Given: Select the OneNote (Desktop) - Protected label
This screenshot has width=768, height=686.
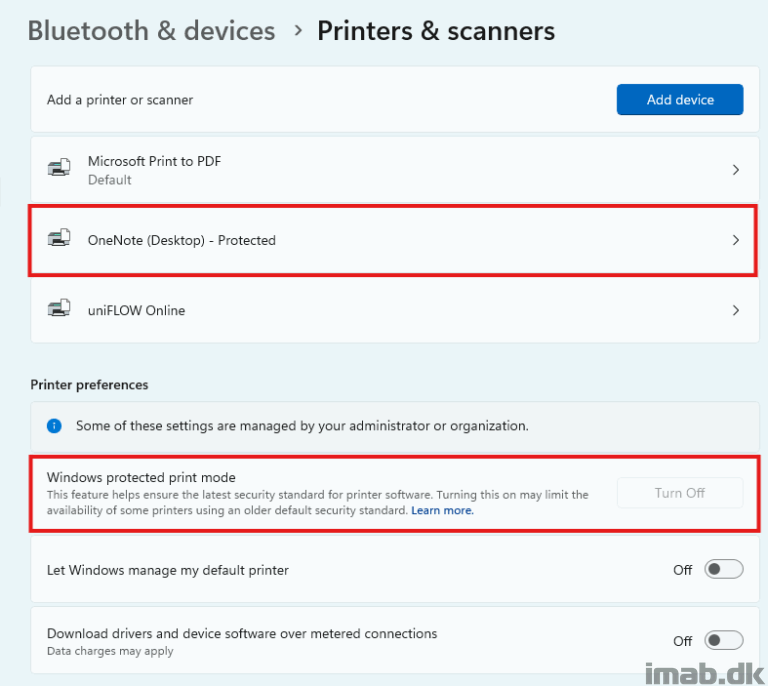Looking at the screenshot, I should click(182, 240).
